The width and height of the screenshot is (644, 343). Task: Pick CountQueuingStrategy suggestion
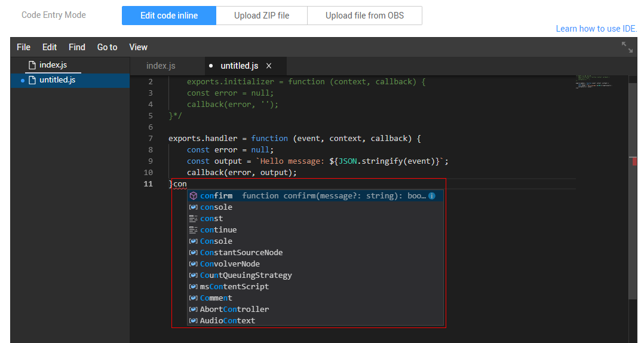pyautogui.click(x=315, y=275)
